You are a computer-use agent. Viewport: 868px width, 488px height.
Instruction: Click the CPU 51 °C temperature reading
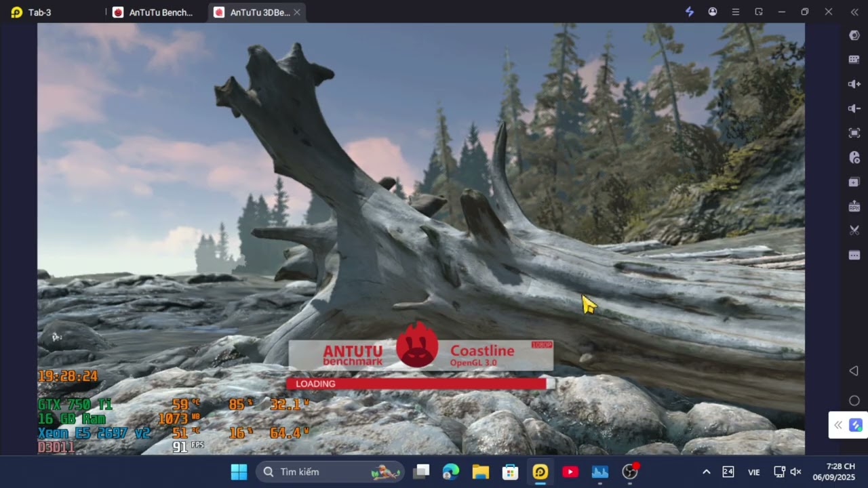[x=186, y=433]
